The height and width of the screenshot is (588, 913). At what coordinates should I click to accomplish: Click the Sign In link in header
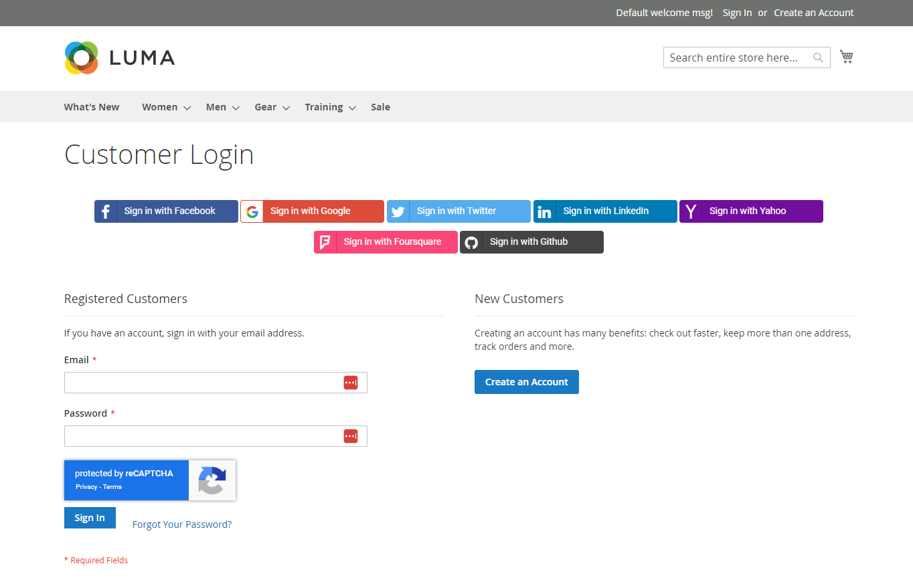tap(737, 13)
